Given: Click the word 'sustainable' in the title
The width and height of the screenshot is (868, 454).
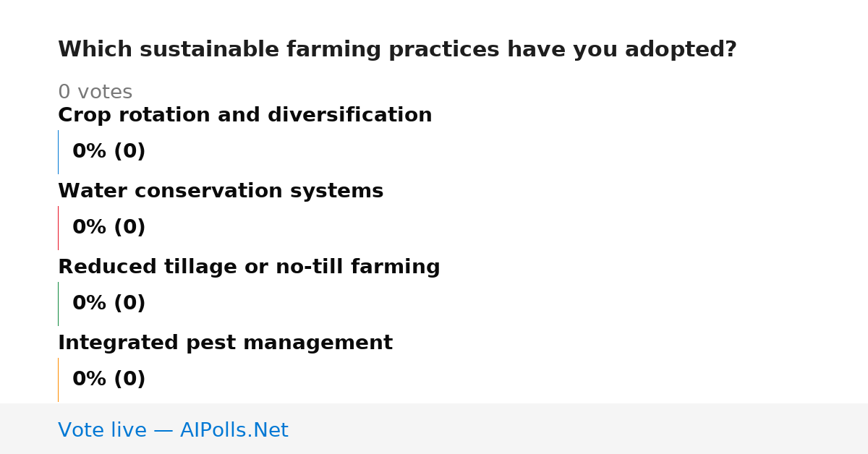Looking at the screenshot, I should click(210, 50).
